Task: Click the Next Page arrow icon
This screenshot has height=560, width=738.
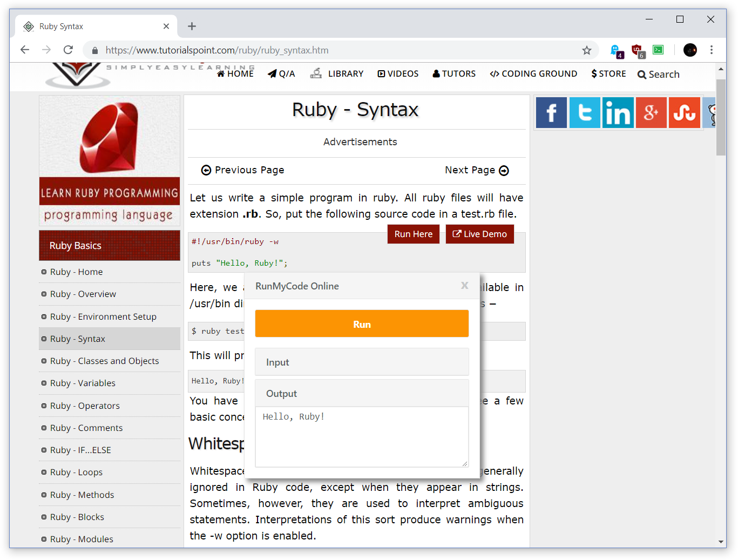Action: click(504, 171)
